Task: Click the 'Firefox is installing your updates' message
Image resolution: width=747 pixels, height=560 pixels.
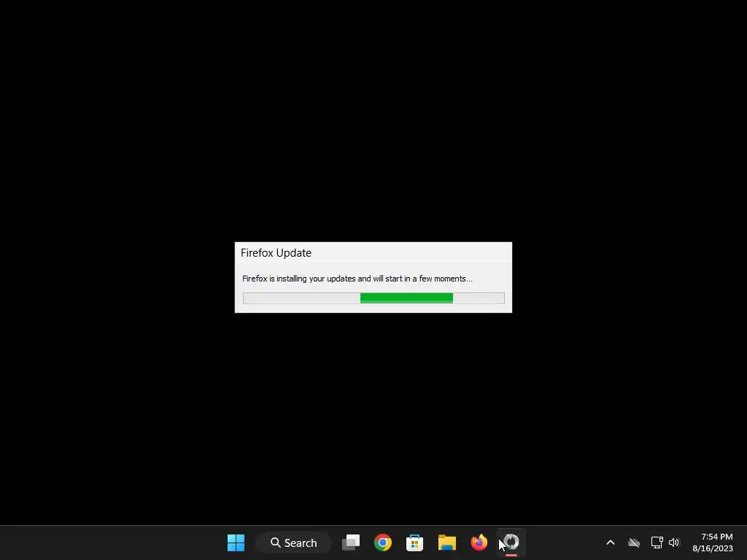Action: pyautogui.click(x=357, y=279)
